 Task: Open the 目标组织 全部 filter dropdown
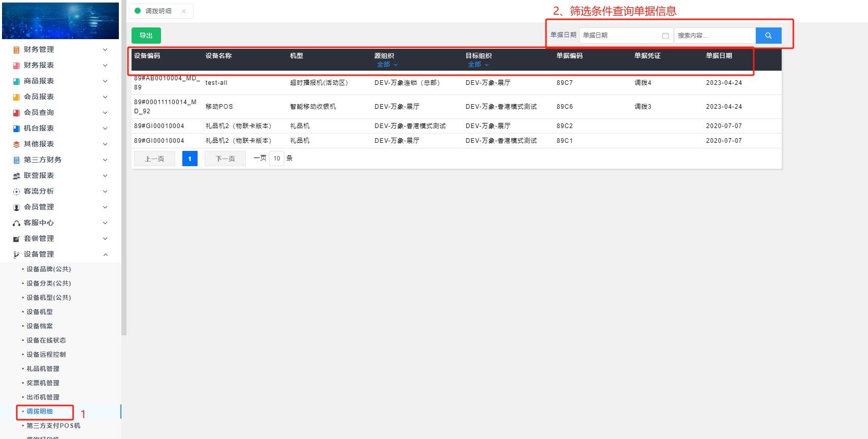[x=478, y=65]
